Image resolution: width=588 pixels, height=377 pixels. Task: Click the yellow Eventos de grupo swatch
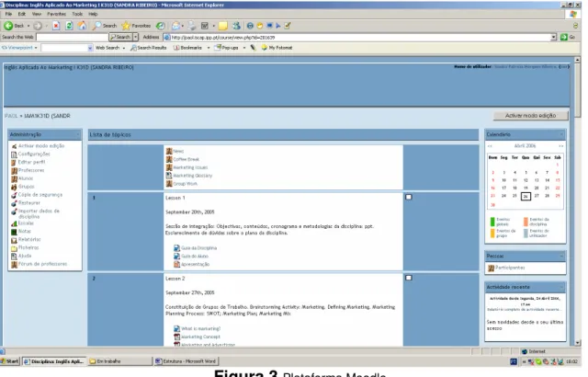[x=492, y=233]
